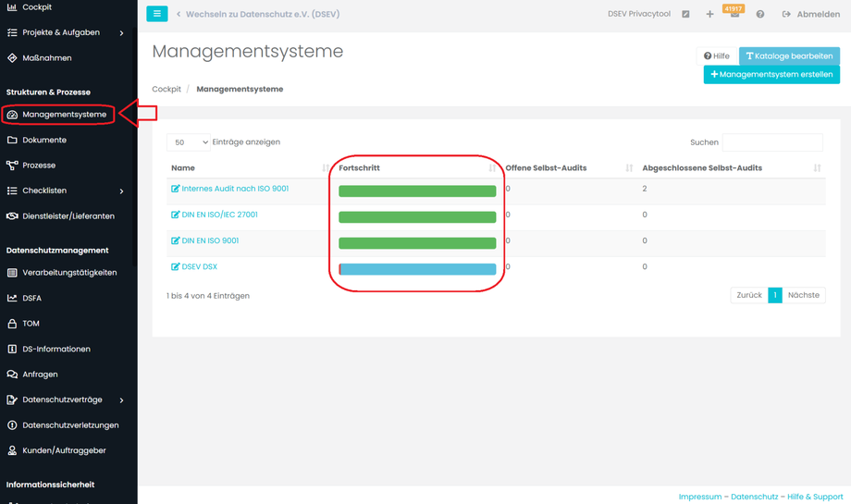The width and height of the screenshot is (851, 504).
Task: Click the Abmelden logout link
Action: pyautogui.click(x=811, y=14)
